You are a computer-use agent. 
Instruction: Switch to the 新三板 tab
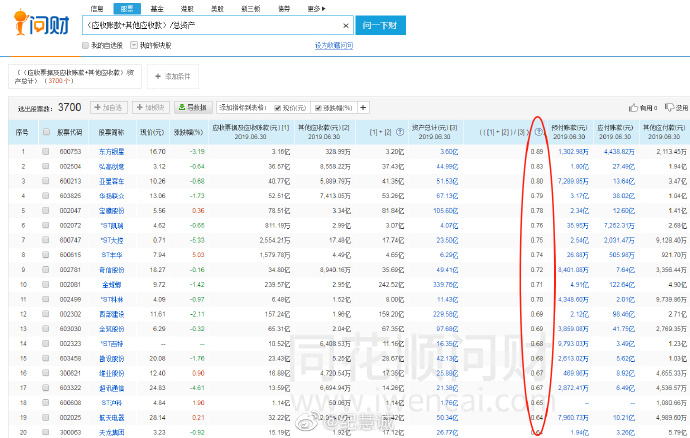pyautogui.click(x=251, y=8)
